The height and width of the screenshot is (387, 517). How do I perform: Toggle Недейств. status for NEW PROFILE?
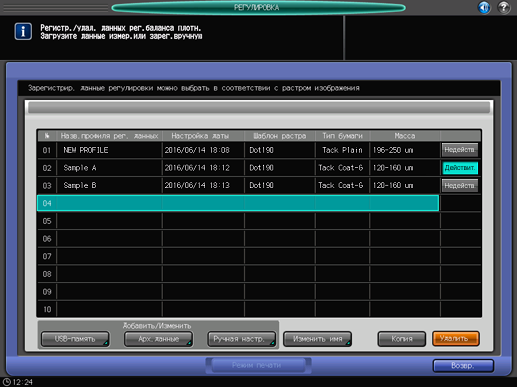(460, 150)
